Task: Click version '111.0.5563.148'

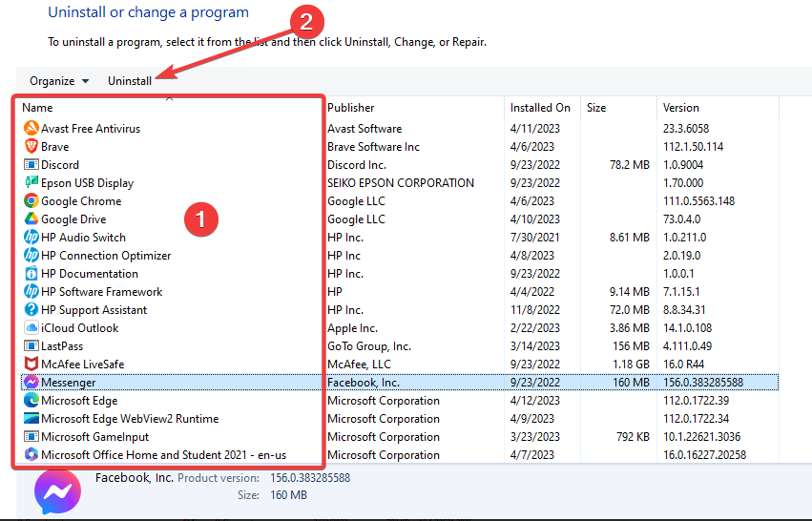Action: coord(698,201)
